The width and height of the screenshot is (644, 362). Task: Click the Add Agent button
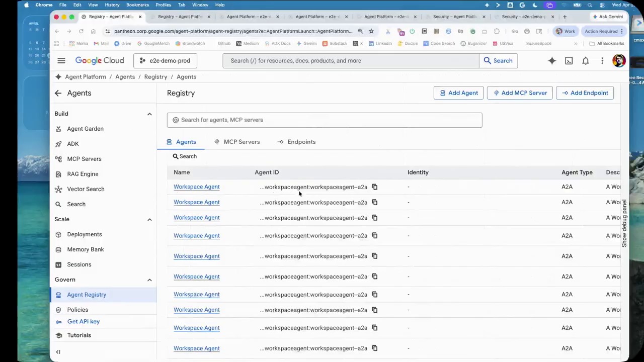(x=458, y=93)
